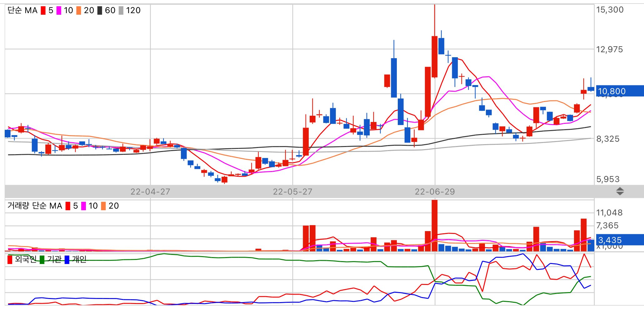Click the up-down resize arrows on date bar
644x309 pixels.
(620, 191)
